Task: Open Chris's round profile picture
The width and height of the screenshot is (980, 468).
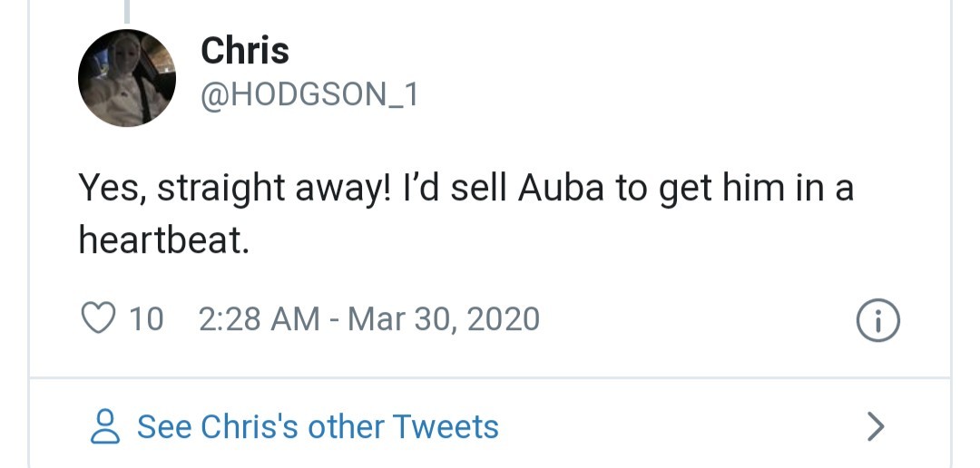Action: pyautogui.click(x=127, y=78)
